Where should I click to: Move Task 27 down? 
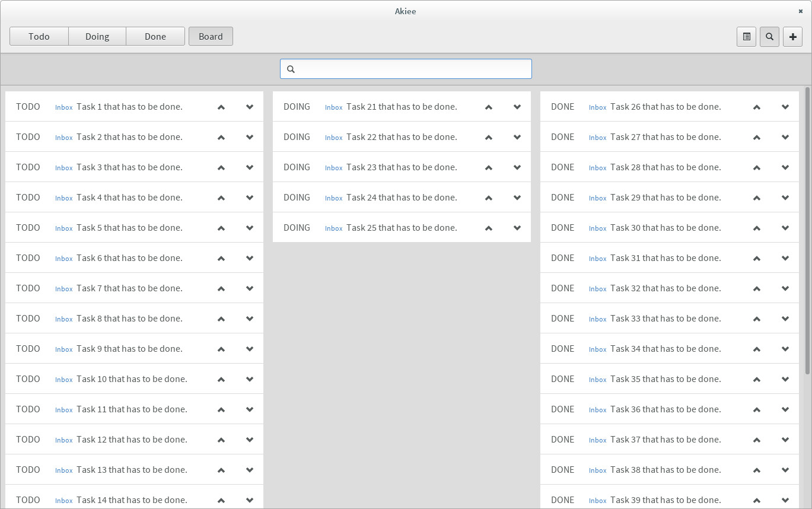[x=785, y=138]
